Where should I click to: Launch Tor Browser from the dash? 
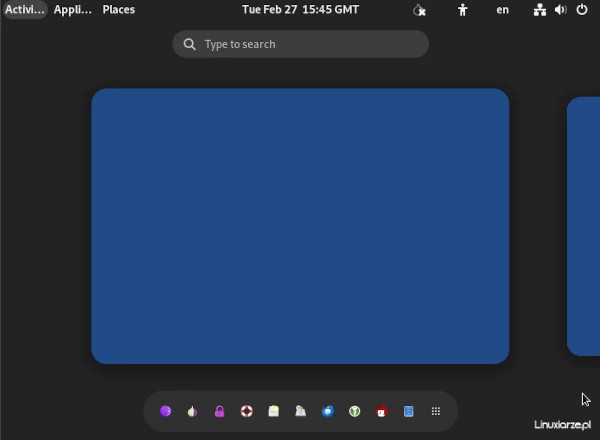pyautogui.click(x=165, y=411)
